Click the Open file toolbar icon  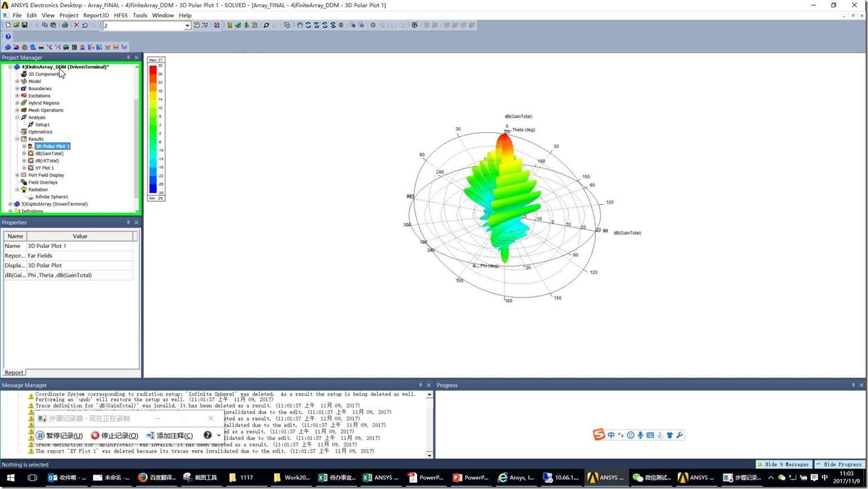click(16, 25)
